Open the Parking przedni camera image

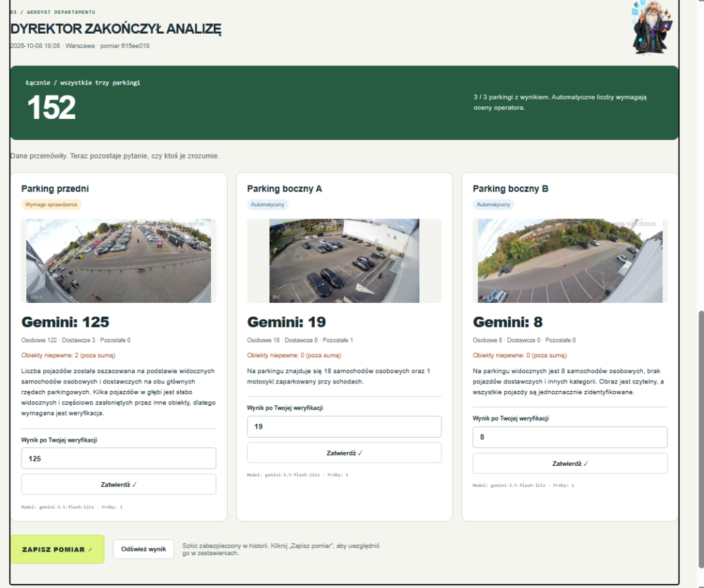tap(118, 260)
